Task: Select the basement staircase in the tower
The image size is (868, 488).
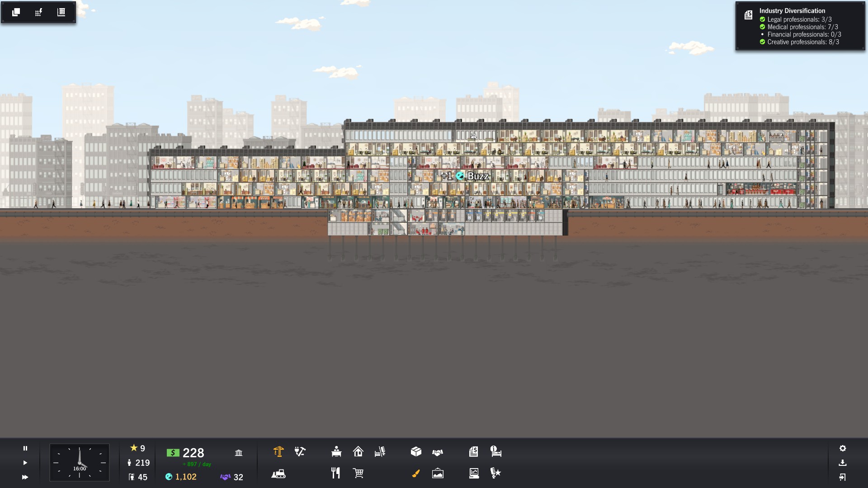Action: click(398, 222)
